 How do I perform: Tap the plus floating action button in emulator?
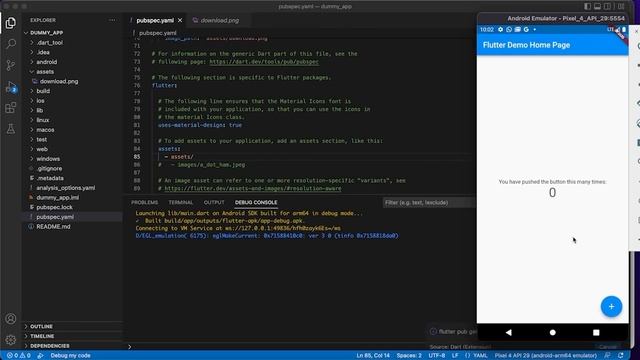click(x=611, y=307)
